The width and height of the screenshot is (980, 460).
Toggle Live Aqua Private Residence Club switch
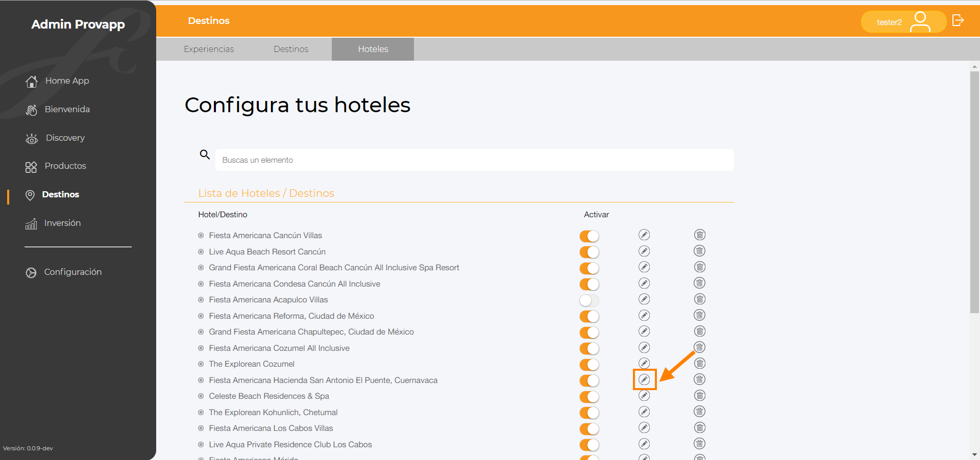(x=589, y=445)
